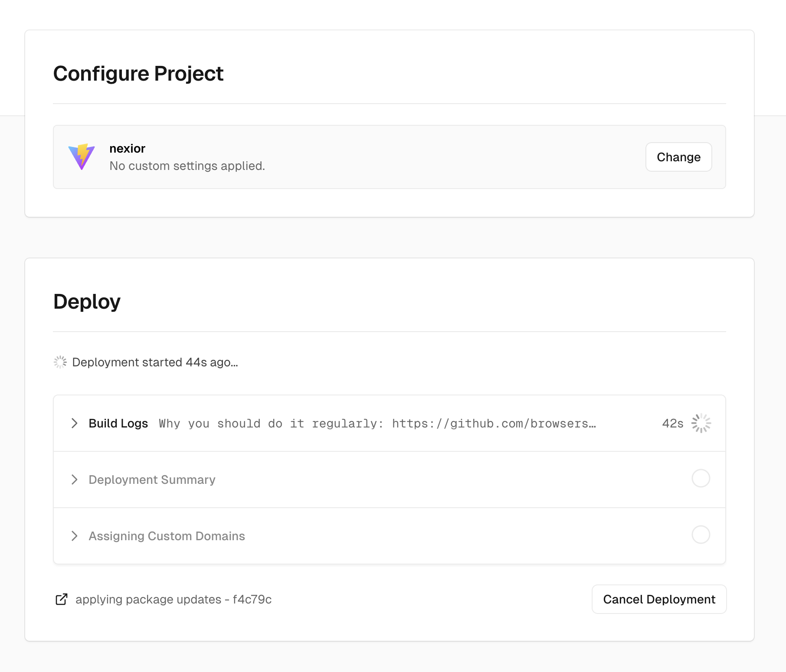The width and height of the screenshot is (786, 672).
Task: Click the 42s build timer
Action: [x=673, y=423]
